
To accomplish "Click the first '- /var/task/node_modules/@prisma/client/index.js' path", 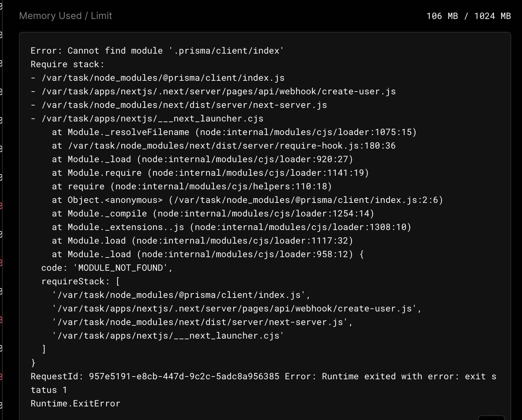I will click(x=157, y=78).
